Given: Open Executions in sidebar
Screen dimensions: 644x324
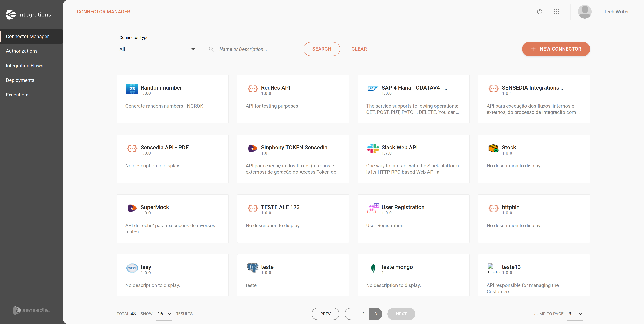Looking at the screenshot, I should (x=31, y=95).
